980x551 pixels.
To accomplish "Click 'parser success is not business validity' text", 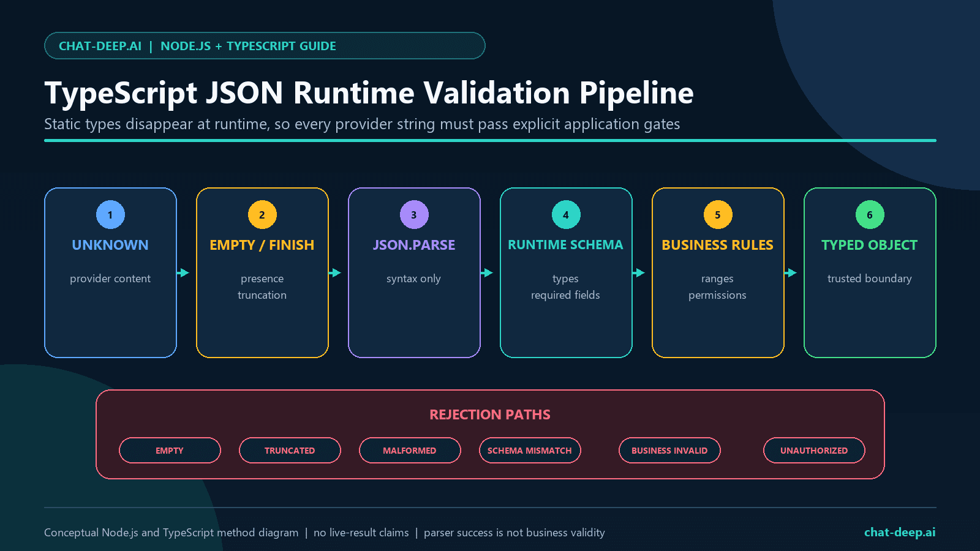I will click(514, 533).
